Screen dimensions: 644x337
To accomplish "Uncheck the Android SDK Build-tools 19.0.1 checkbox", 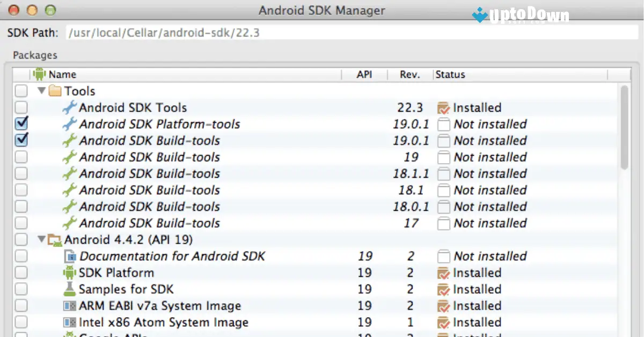I will click(20, 141).
